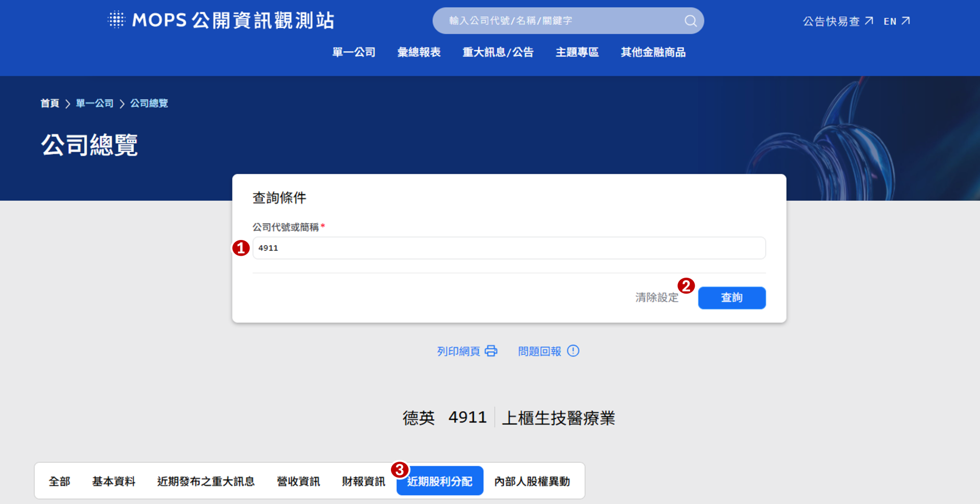The image size is (980, 504).
Task: Go to 首頁 in the breadcrumb
Action: 50,103
